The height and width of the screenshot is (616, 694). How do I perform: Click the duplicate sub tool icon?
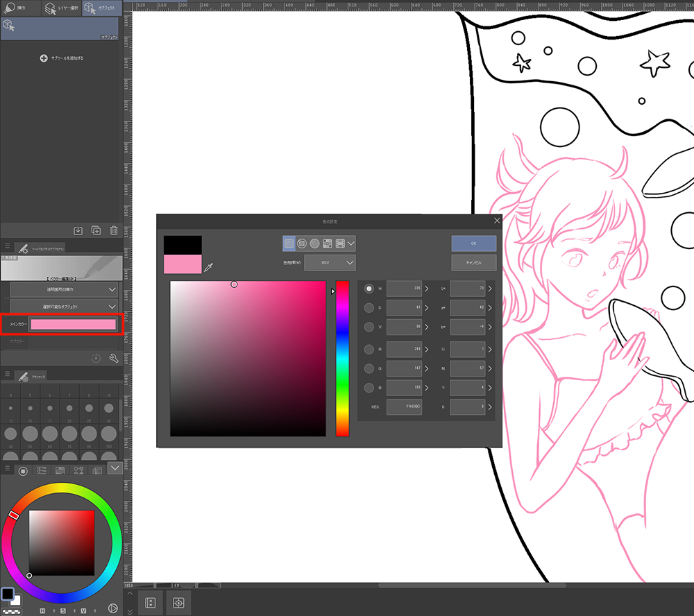(x=96, y=230)
